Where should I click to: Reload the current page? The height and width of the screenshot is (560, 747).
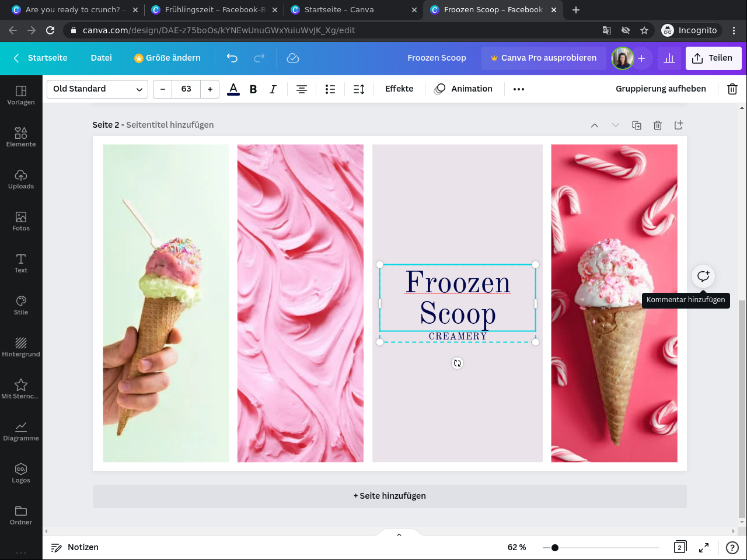pyautogui.click(x=50, y=30)
